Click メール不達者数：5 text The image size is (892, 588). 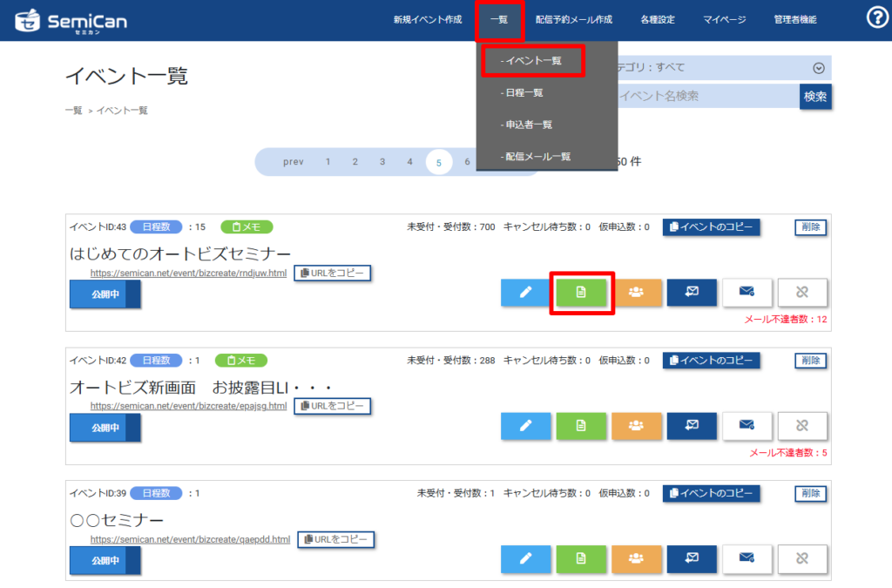pyautogui.click(x=787, y=453)
